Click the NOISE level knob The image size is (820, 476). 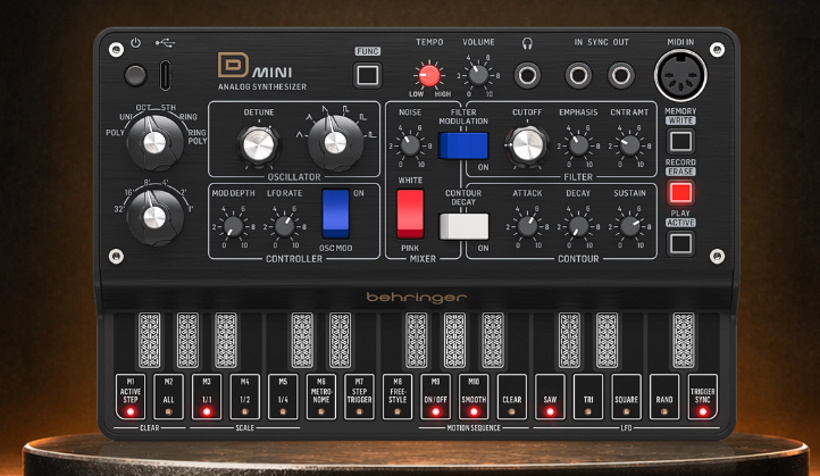tap(410, 145)
